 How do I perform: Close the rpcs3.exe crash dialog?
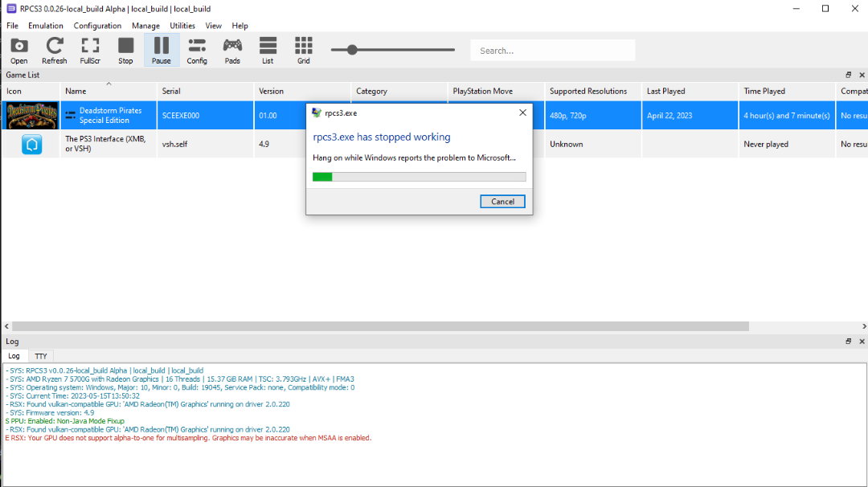[522, 113]
